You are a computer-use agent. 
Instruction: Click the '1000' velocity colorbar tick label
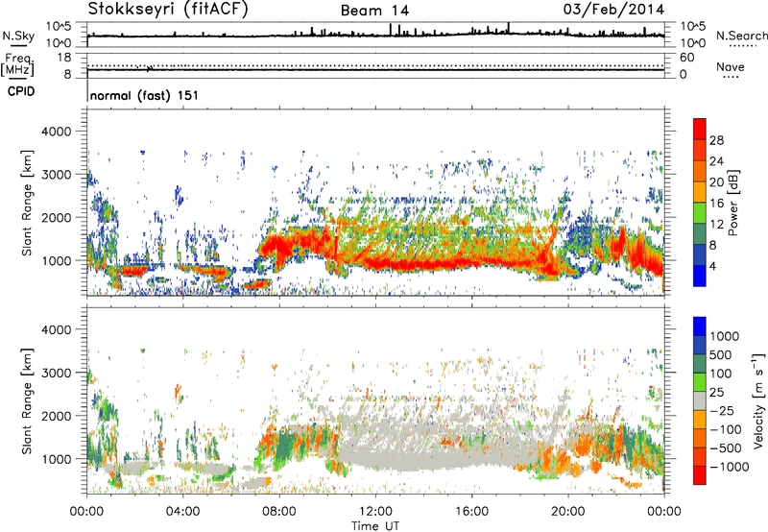pos(725,336)
